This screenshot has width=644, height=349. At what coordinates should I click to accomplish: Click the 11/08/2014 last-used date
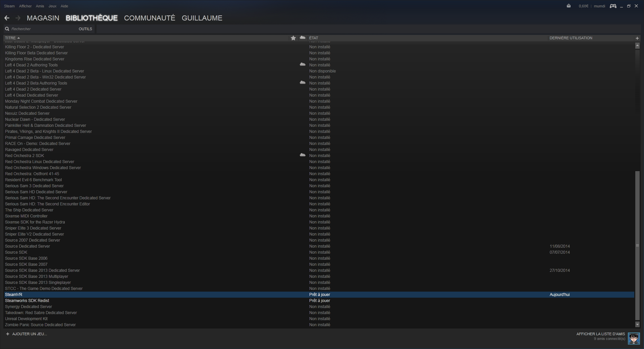pos(559,246)
